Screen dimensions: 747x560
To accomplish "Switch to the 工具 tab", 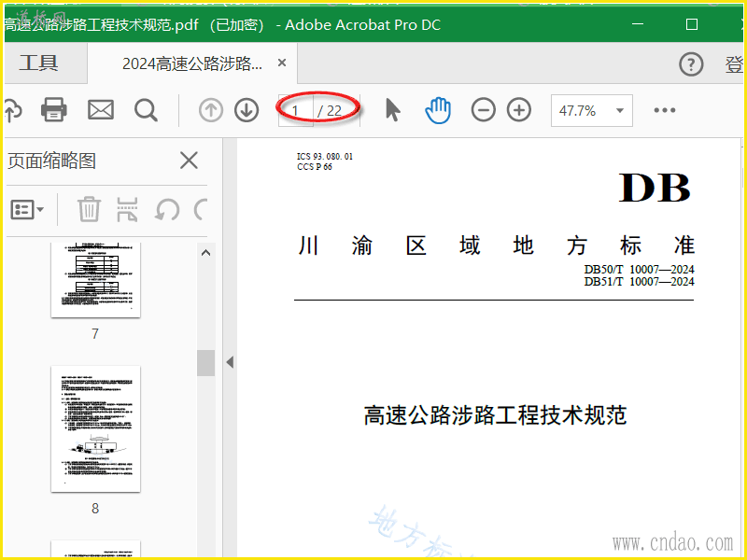I will 38,63.
